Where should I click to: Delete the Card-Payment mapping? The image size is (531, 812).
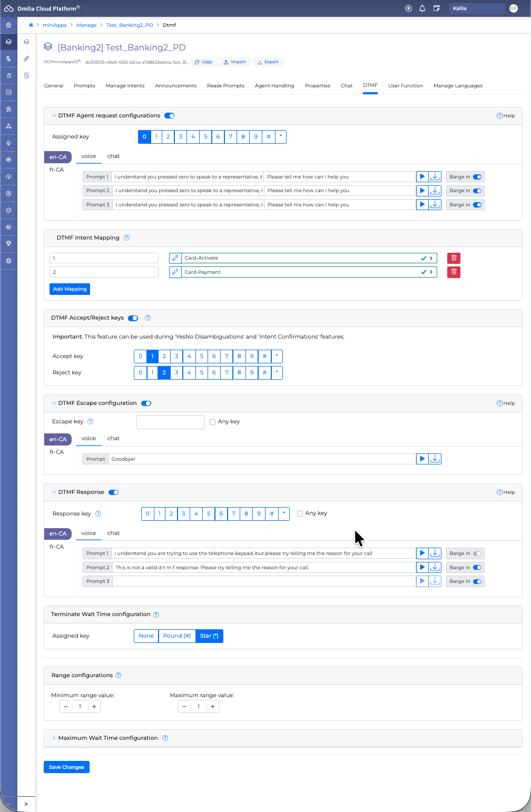(454, 272)
